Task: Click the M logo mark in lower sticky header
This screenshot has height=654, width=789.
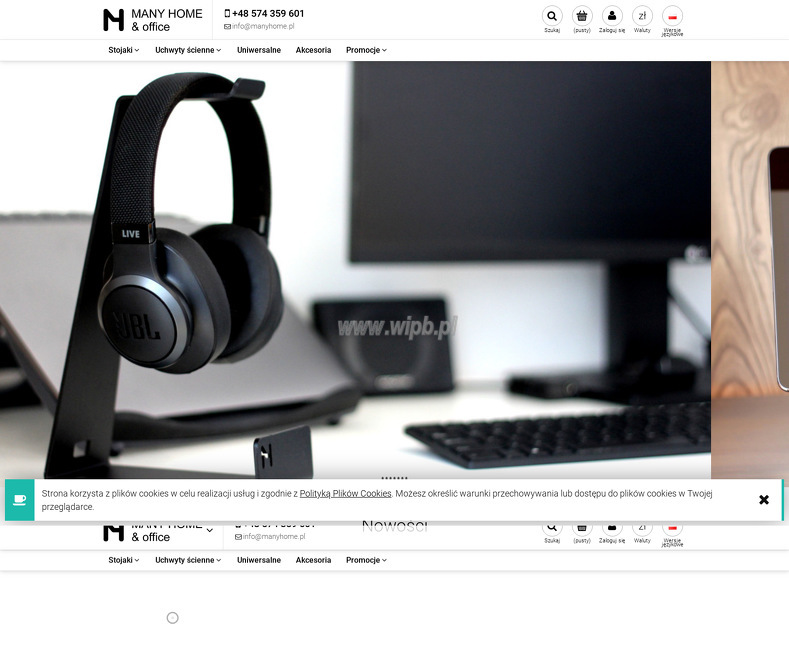Action: point(114,532)
